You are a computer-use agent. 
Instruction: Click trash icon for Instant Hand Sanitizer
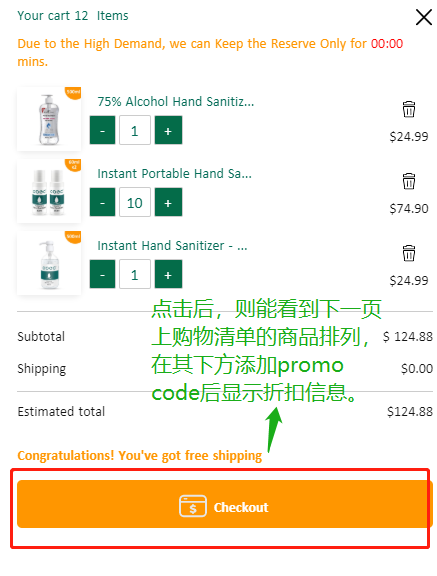[x=408, y=253]
